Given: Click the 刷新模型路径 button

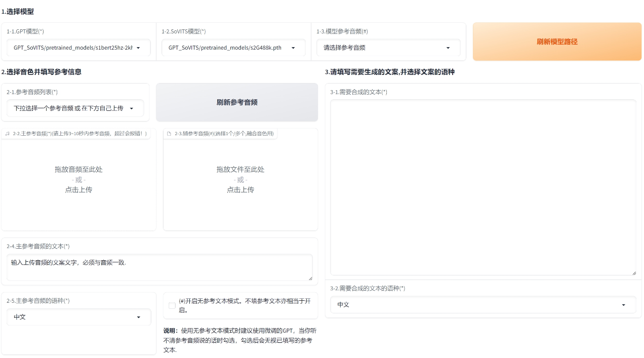Looking at the screenshot, I should [557, 42].
